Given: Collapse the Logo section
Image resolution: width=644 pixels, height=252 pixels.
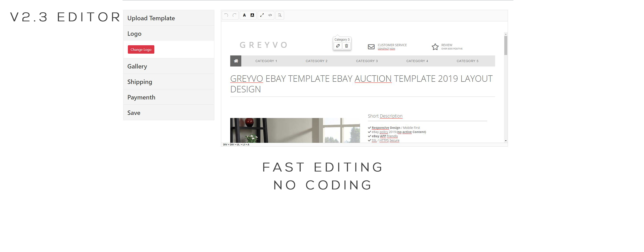Looking at the screenshot, I should [169, 34].
